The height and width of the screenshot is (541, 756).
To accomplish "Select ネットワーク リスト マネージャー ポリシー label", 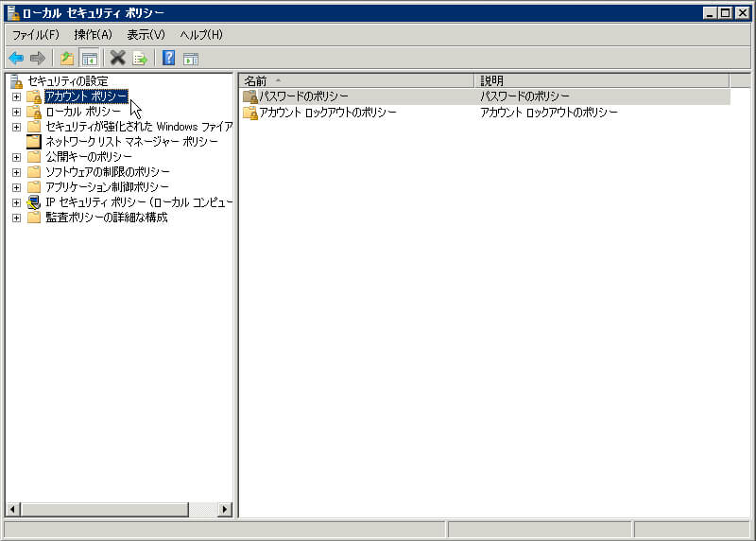I will tap(131, 142).
